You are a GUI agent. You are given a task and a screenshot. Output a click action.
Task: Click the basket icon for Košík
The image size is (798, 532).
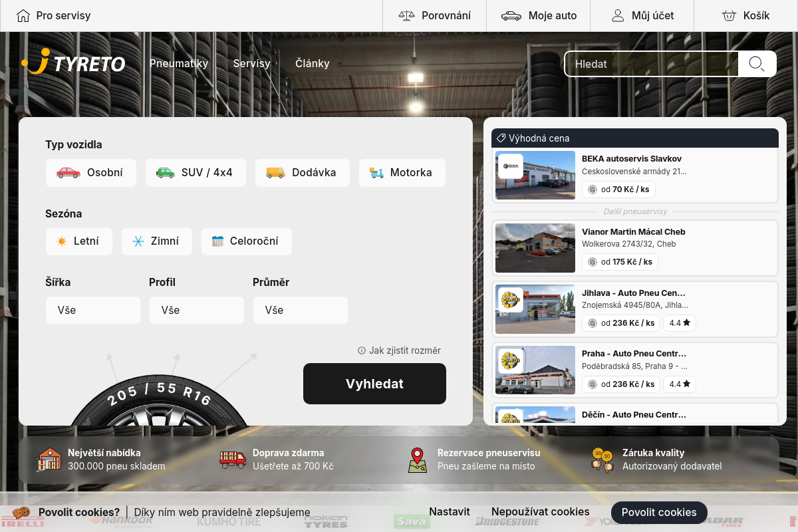tap(730, 15)
